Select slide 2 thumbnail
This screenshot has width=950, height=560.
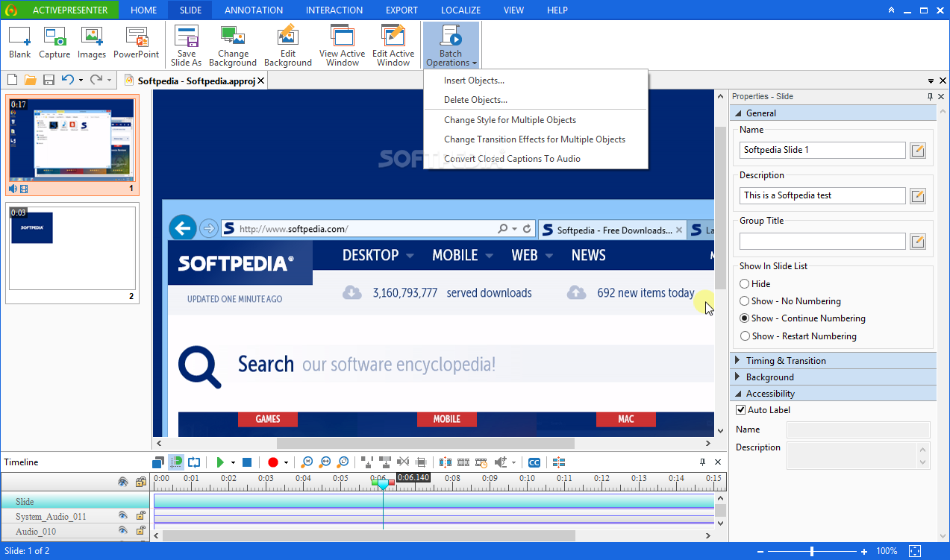[x=72, y=254]
